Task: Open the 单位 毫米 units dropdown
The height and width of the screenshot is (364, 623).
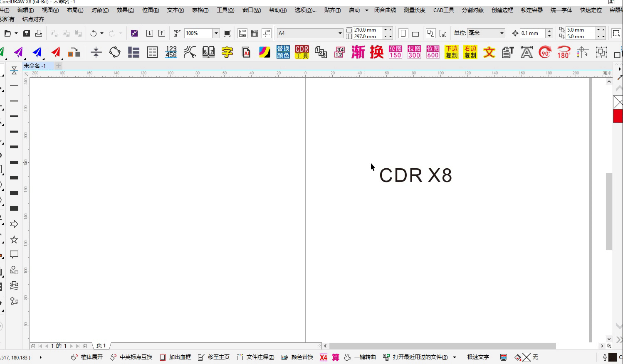Action: point(502,33)
